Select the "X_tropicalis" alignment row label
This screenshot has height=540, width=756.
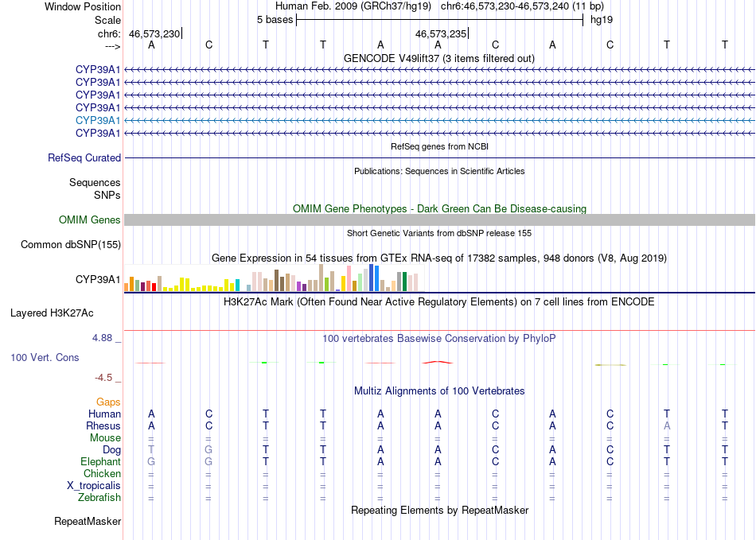(x=94, y=486)
